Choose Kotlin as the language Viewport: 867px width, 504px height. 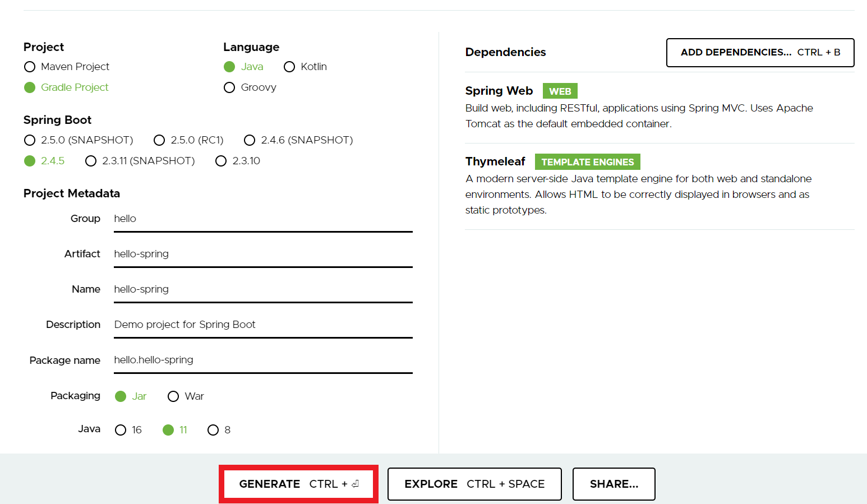pos(305,67)
